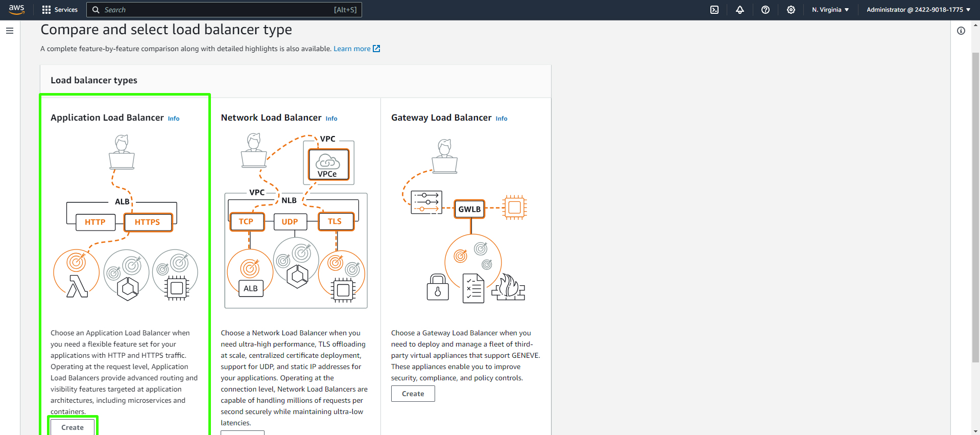Image resolution: width=980 pixels, height=435 pixels.
Task: Open Info for Gateway Load Balancer
Action: point(501,119)
